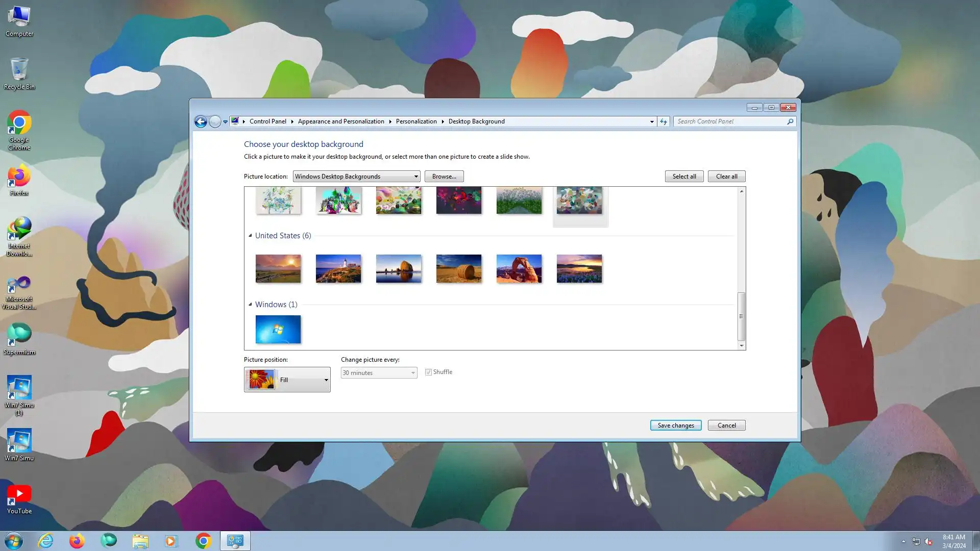Select the lighthouse wallpaper thumbnail
This screenshot has height=551, width=980.
tap(338, 268)
